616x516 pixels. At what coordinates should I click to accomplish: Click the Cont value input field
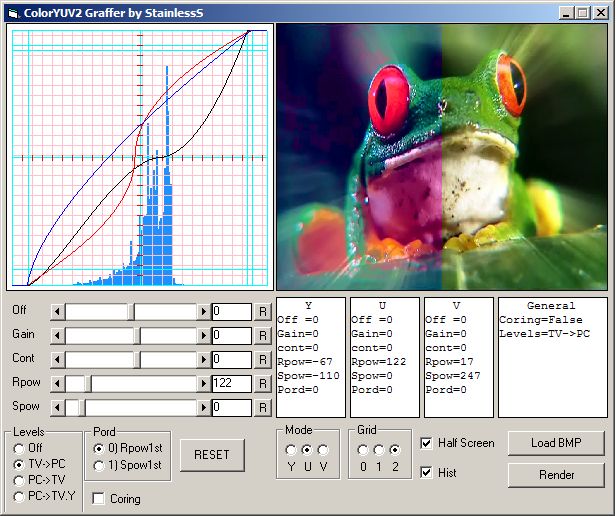coord(231,360)
